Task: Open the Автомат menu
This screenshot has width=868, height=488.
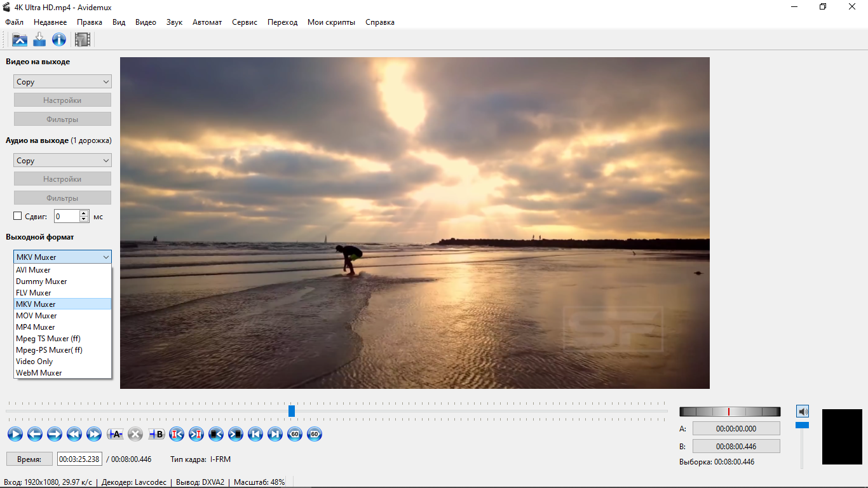Action: (207, 22)
